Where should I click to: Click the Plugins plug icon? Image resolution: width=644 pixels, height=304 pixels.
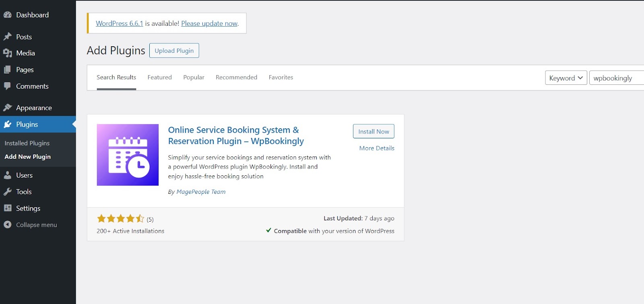(x=8, y=124)
